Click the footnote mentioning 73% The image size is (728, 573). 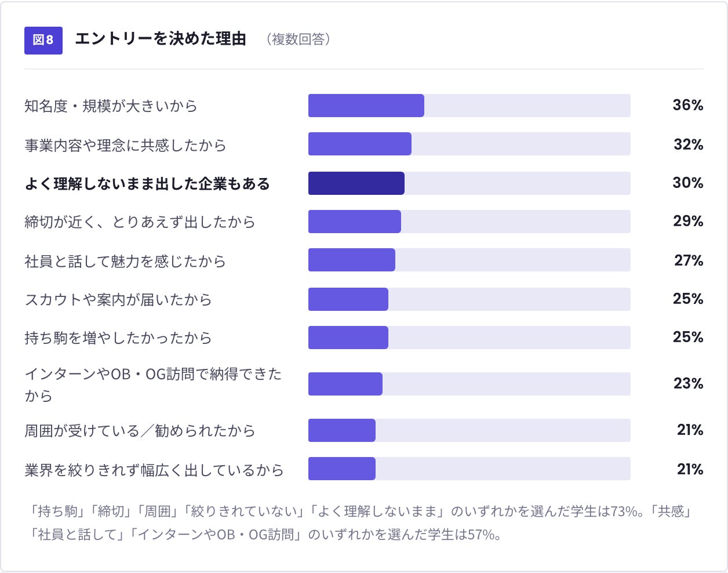pyautogui.click(x=361, y=511)
